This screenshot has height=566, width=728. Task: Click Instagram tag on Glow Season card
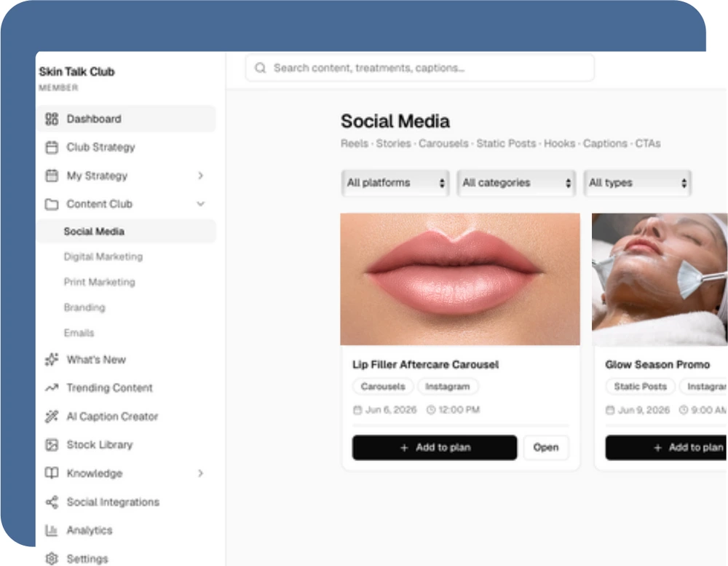coord(704,387)
